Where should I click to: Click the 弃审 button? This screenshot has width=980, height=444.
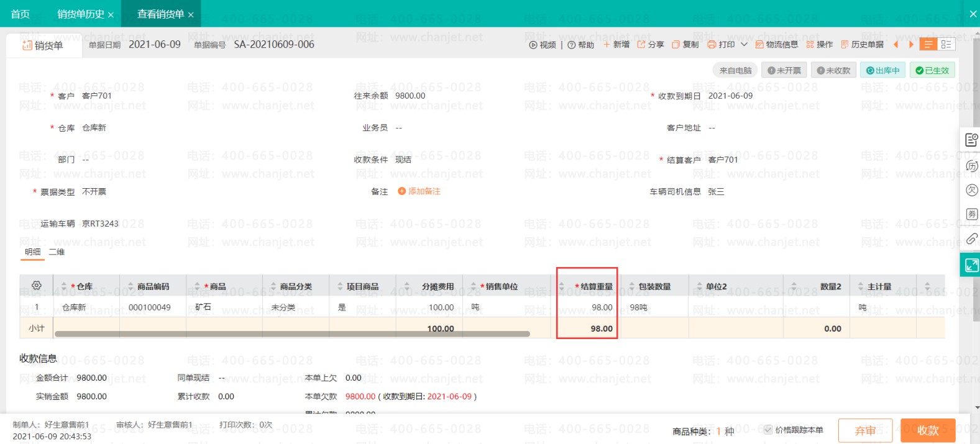(x=865, y=430)
